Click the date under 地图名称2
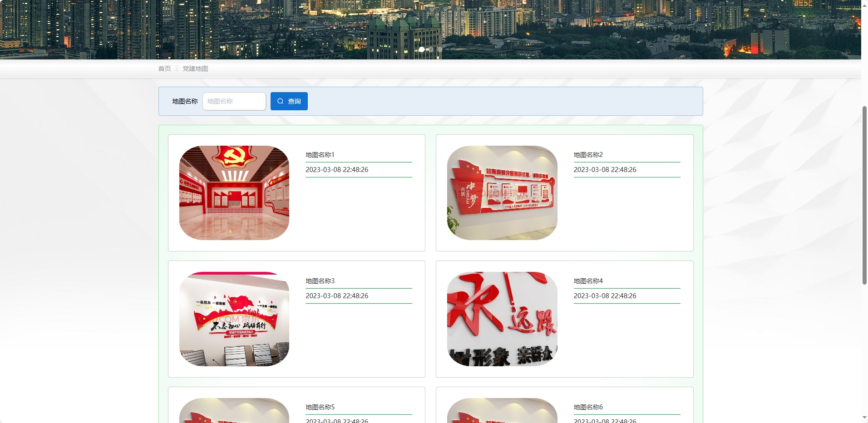The image size is (868, 423). pos(605,170)
